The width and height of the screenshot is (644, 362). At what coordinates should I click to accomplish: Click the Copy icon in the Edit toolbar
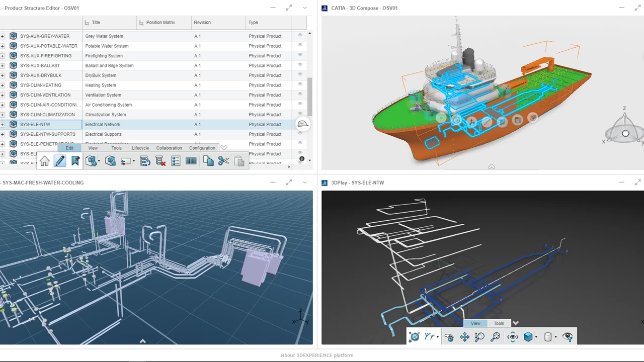click(208, 160)
